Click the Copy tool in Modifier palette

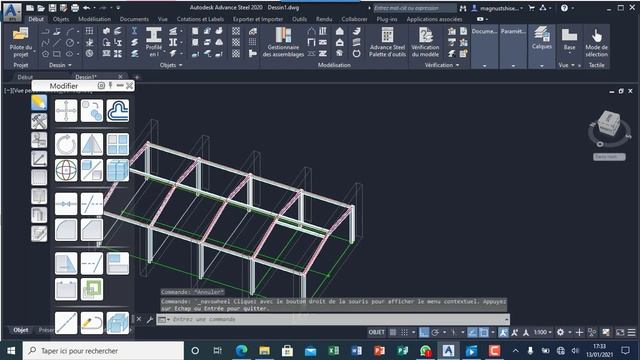pyautogui.click(x=92, y=111)
